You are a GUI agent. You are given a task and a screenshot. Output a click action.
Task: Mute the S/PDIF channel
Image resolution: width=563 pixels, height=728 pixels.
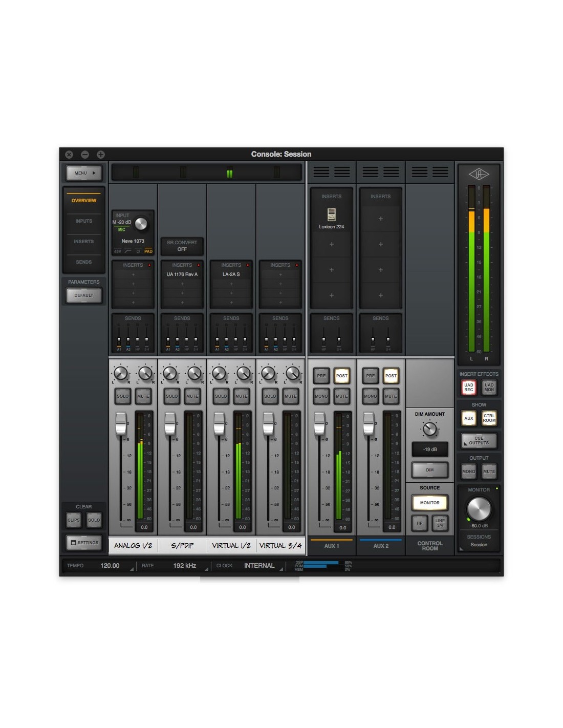click(x=192, y=396)
